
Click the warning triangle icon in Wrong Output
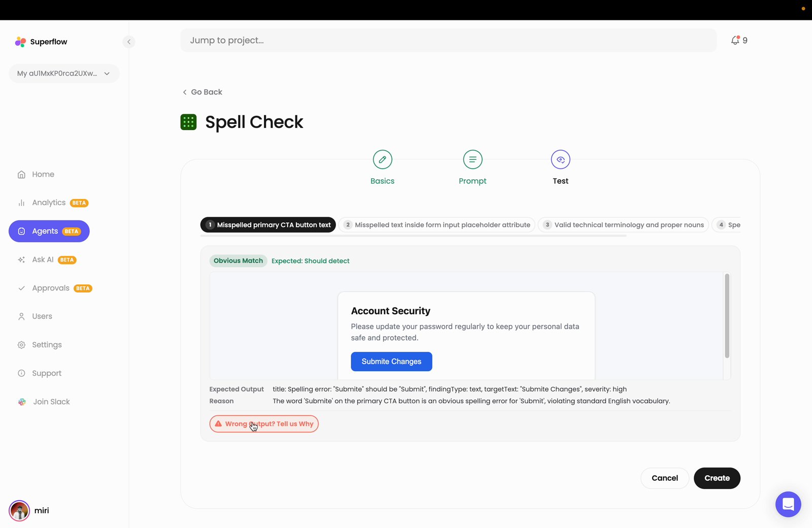coord(218,423)
